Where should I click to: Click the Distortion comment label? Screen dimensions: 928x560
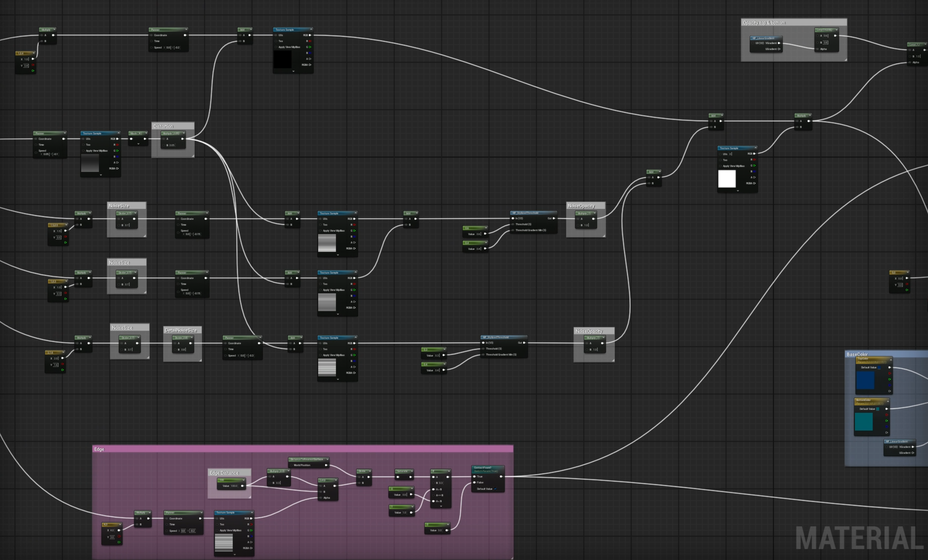[163, 126]
